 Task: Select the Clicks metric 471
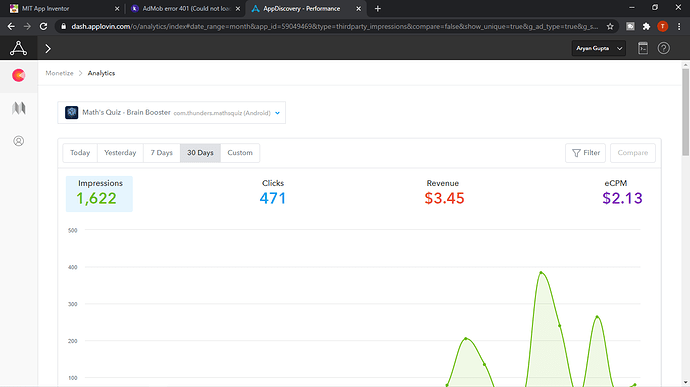[272, 198]
